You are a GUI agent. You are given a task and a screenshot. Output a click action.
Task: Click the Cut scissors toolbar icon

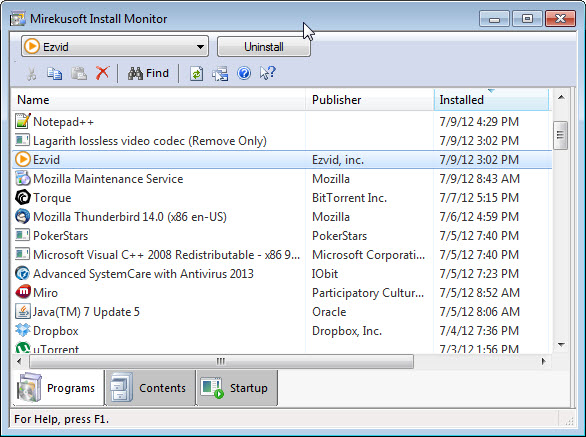click(31, 73)
